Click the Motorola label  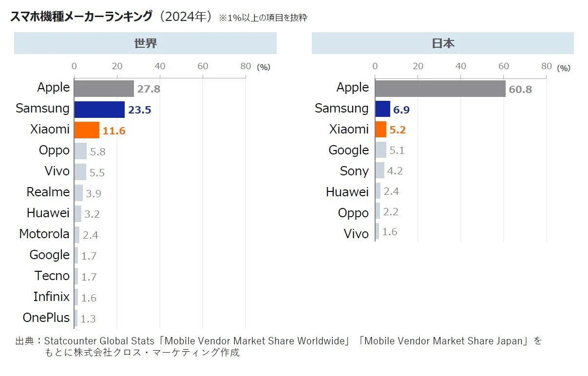coord(44,234)
